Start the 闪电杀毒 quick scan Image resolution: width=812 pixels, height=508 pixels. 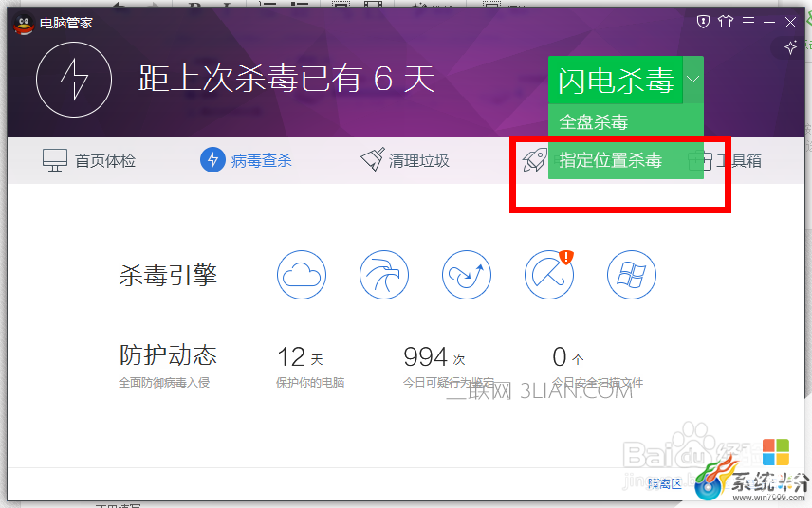(x=616, y=81)
